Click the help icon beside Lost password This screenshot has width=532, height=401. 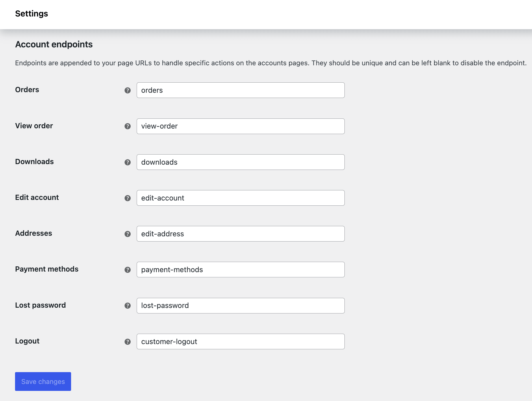(x=127, y=305)
